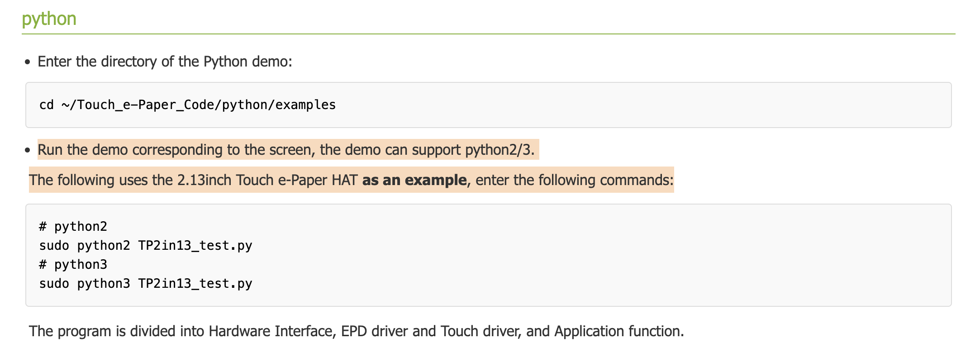980x362 pixels.
Task: Click the "# python2" comment line
Action: pyautogui.click(x=73, y=226)
